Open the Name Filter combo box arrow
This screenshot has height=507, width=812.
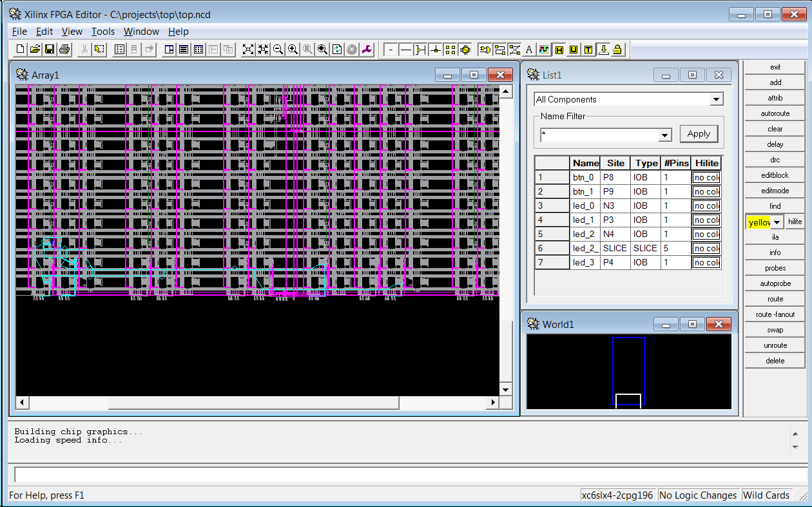tap(665, 135)
